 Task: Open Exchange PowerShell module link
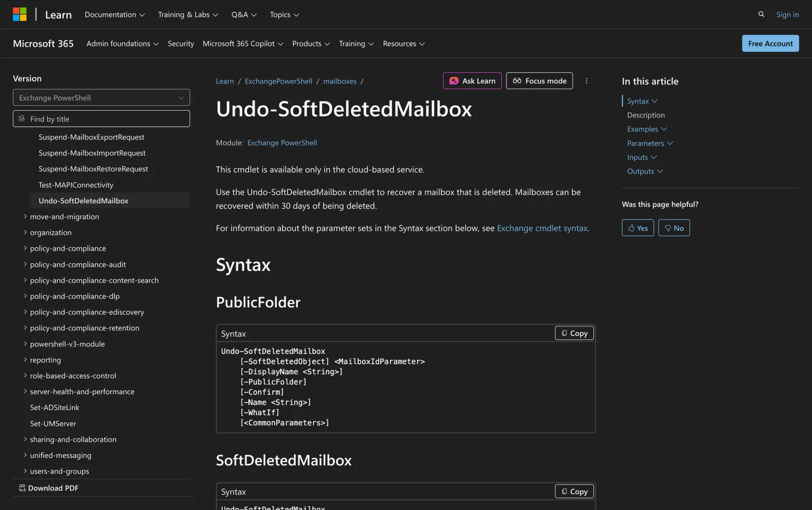pyautogui.click(x=282, y=143)
